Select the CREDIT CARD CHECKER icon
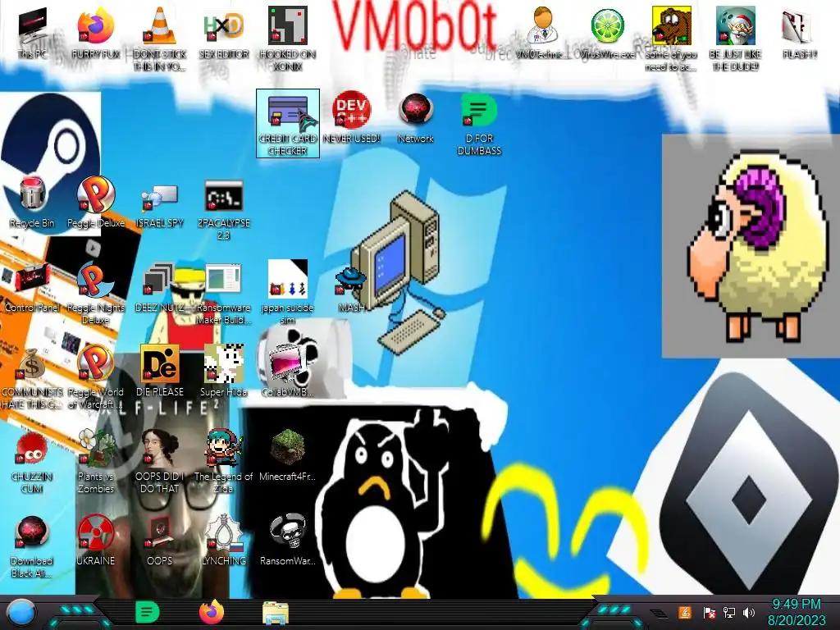 (x=288, y=124)
